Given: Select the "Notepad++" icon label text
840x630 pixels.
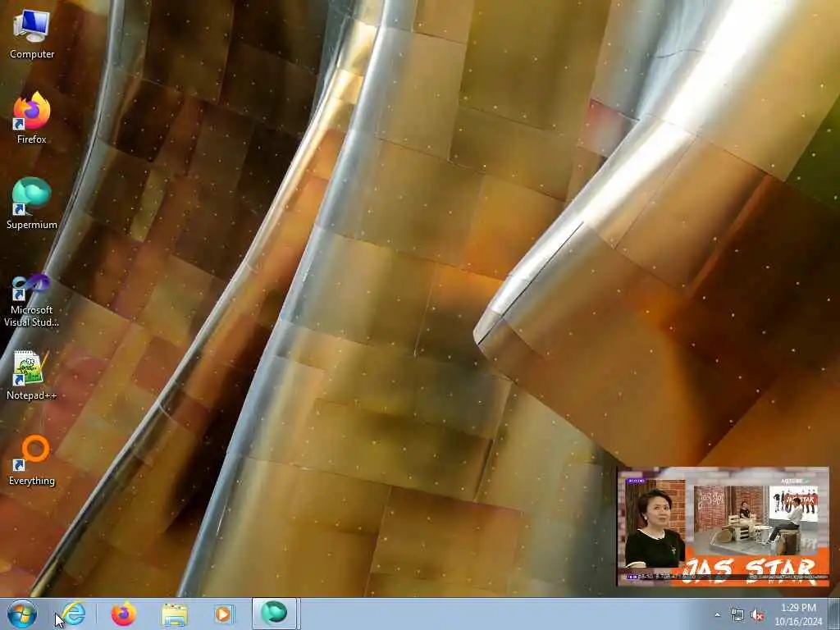Looking at the screenshot, I should 32,395.
